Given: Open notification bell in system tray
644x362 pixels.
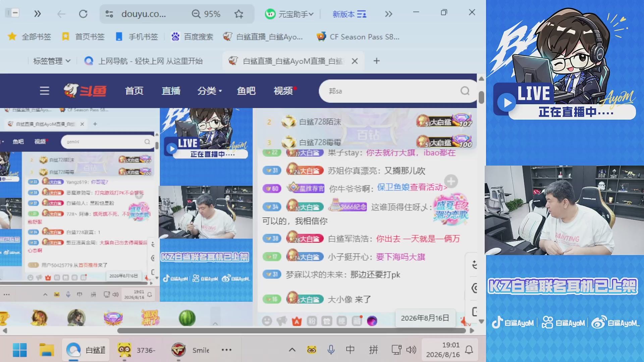Looking at the screenshot, I should tap(469, 350).
